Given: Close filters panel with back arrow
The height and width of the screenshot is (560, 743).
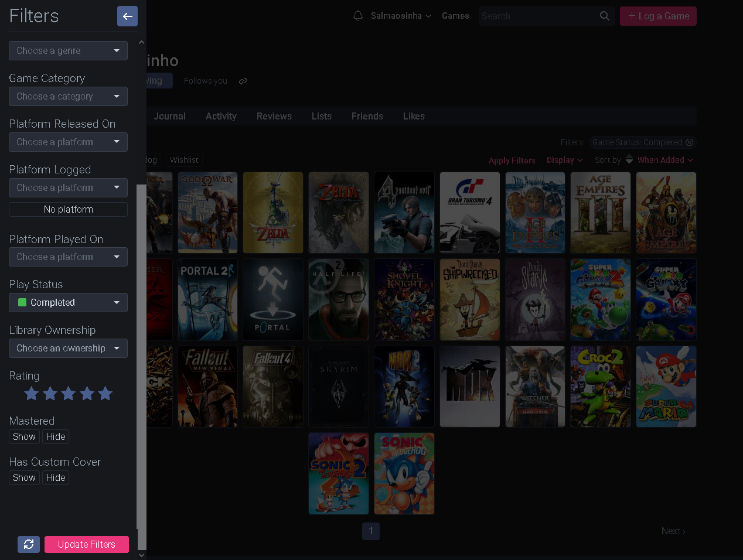Looking at the screenshot, I should click(x=127, y=16).
